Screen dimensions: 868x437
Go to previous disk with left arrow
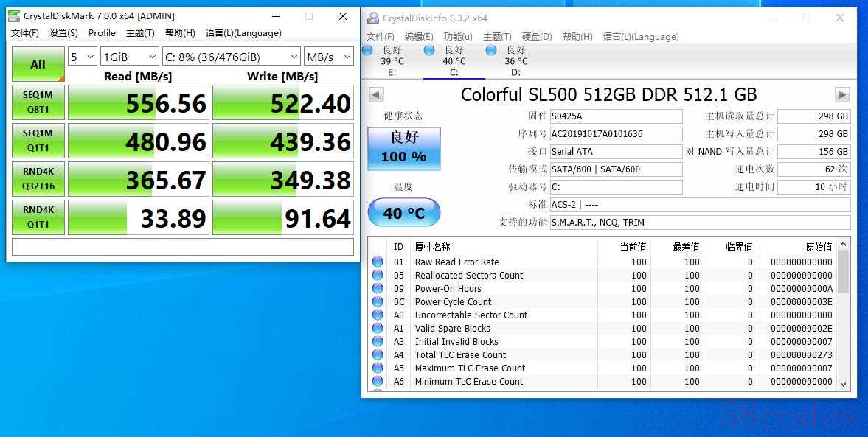pos(376,94)
